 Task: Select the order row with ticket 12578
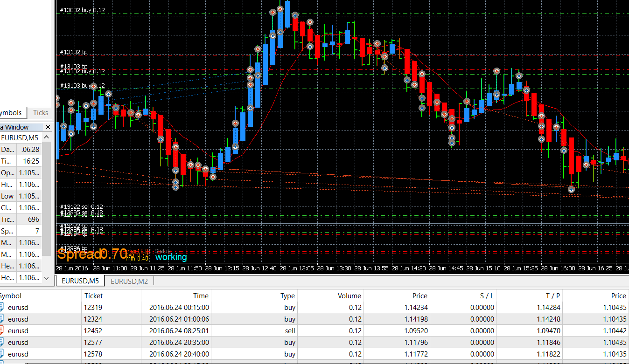(314, 354)
